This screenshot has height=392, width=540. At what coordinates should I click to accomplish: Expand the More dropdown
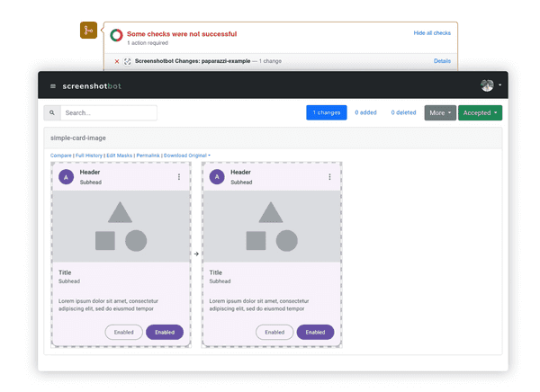coord(440,113)
